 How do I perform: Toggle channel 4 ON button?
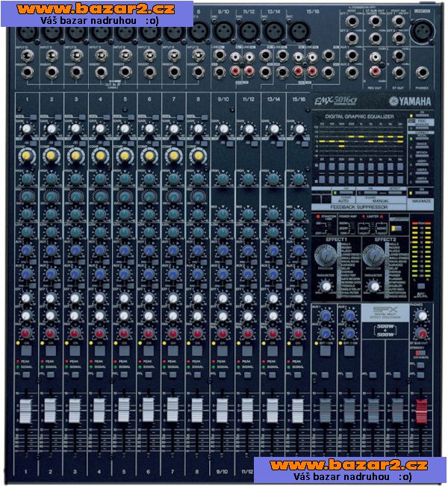click(x=99, y=351)
